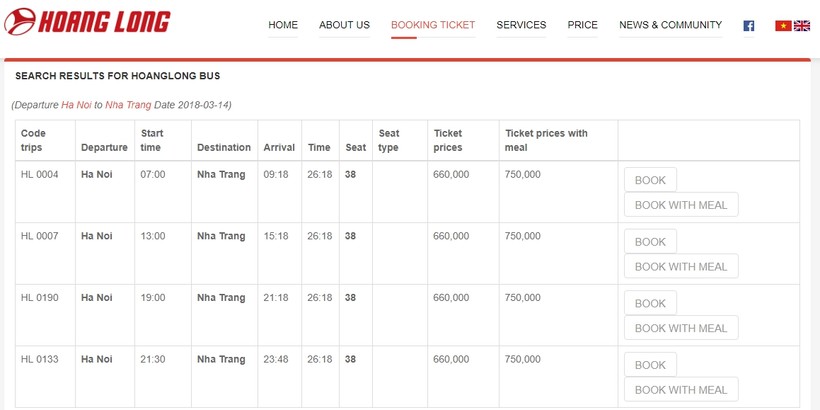The image size is (820, 410).
Task: Book with meal for trip HL 0133
Action: click(x=681, y=390)
